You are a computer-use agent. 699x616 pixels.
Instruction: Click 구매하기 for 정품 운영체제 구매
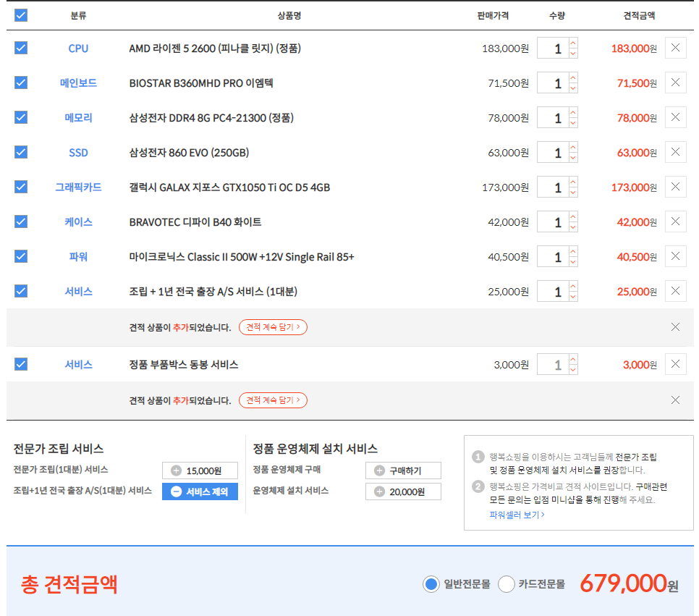(x=403, y=471)
